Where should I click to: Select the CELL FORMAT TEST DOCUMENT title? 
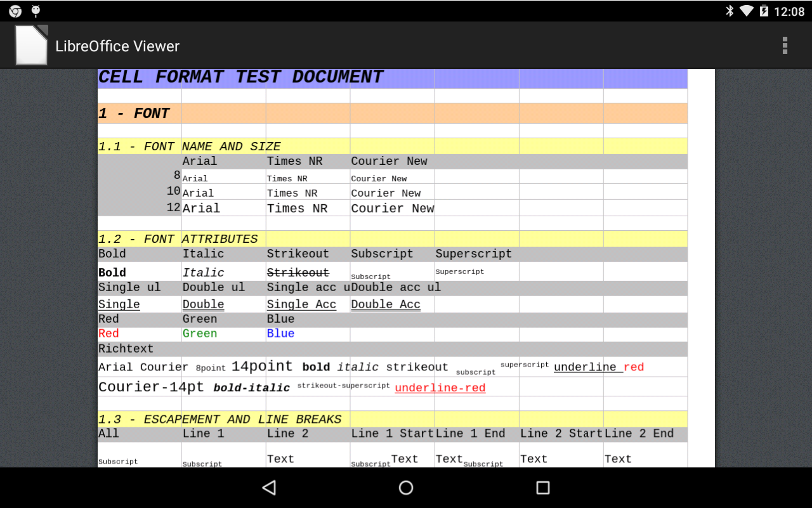pyautogui.click(x=240, y=77)
